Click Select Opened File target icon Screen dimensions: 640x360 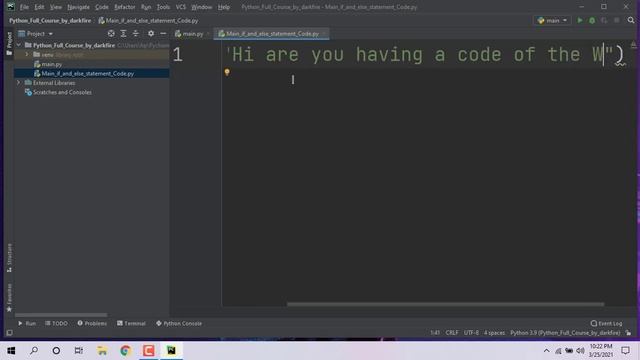coord(111,34)
